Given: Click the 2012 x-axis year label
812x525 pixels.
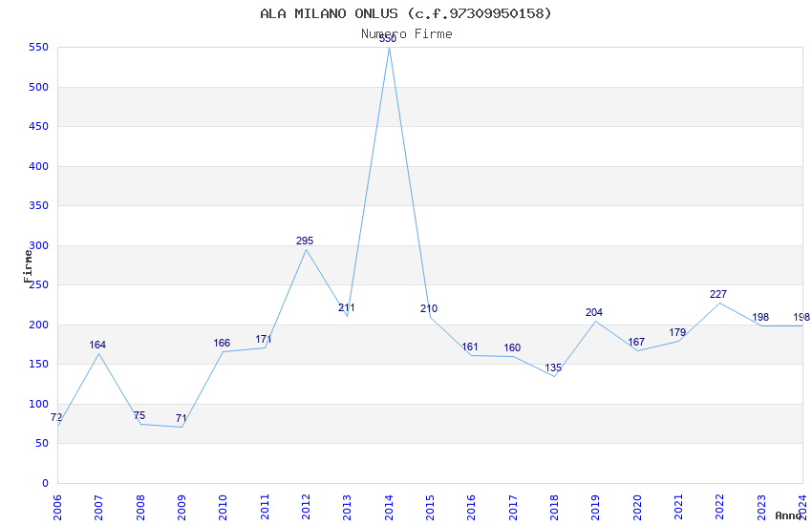Looking at the screenshot, I should (x=306, y=508).
